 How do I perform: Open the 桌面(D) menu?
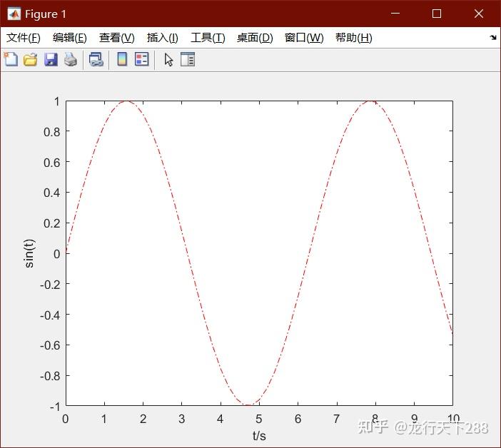255,38
